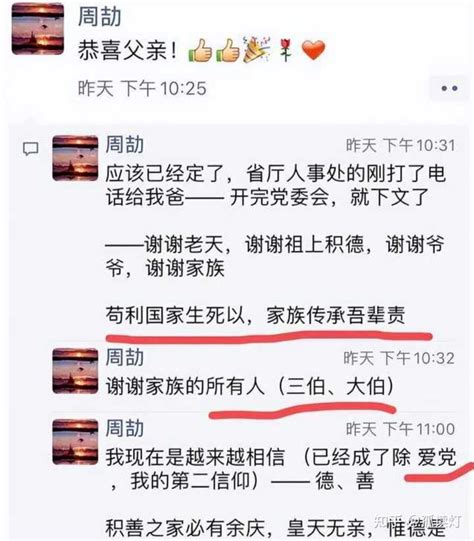
Task: Tap the party popper emoji
Action: point(256,50)
